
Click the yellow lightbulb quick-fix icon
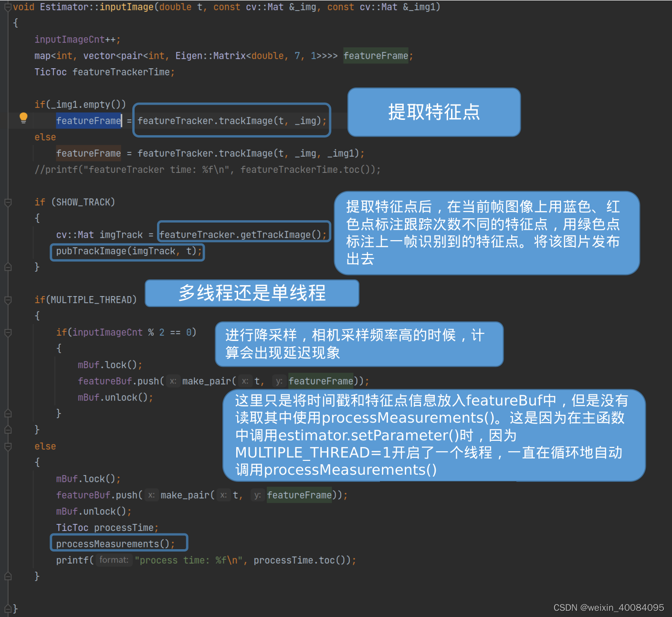[23, 118]
